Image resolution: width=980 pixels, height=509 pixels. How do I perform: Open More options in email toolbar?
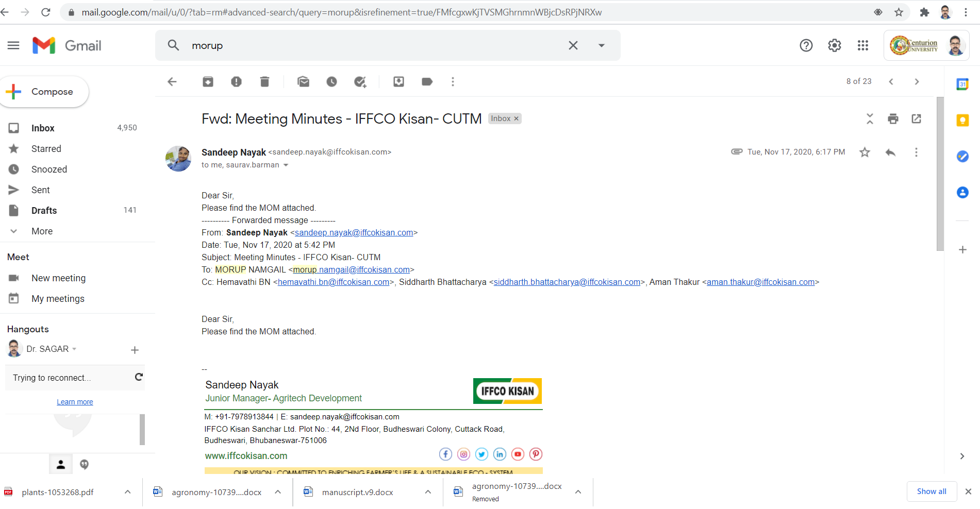[453, 81]
